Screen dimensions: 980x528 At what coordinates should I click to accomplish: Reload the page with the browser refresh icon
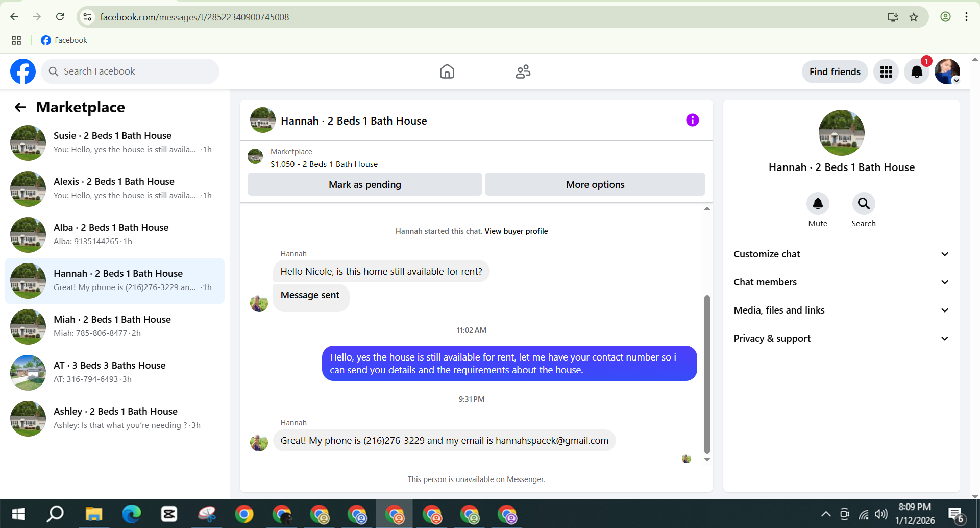(60, 17)
